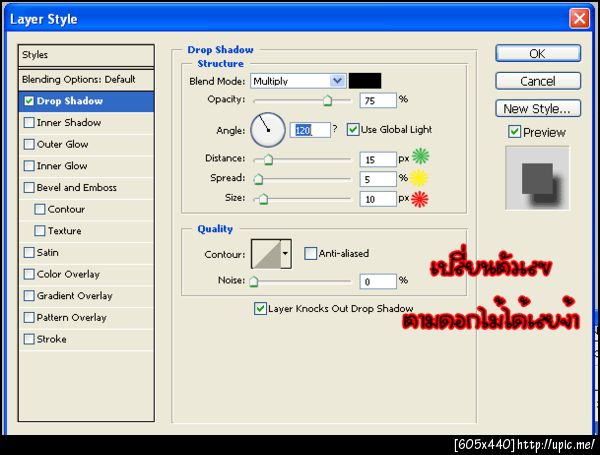Enable the Inner Shadow checkbox
Screen dimensions: 600x455
pos(29,122)
